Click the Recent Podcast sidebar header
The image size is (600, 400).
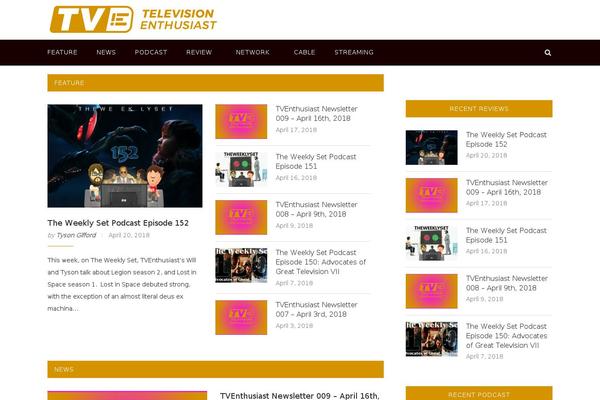click(479, 394)
